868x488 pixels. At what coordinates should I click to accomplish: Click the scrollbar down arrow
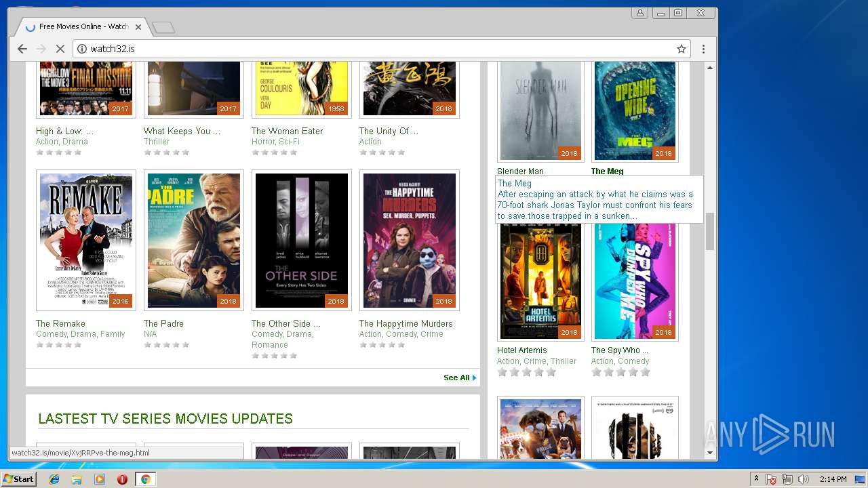click(710, 453)
